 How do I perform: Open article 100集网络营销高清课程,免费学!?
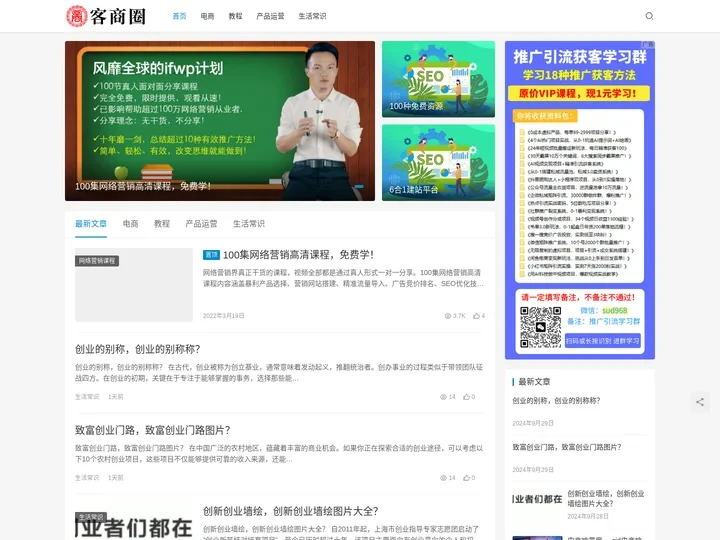pyautogui.click(x=298, y=255)
